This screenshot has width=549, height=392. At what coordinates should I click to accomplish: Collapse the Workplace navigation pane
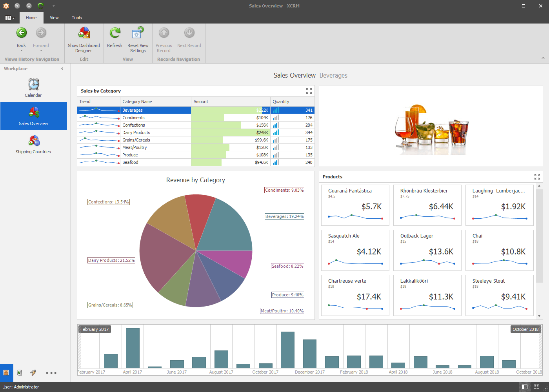(x=62, y=69)
